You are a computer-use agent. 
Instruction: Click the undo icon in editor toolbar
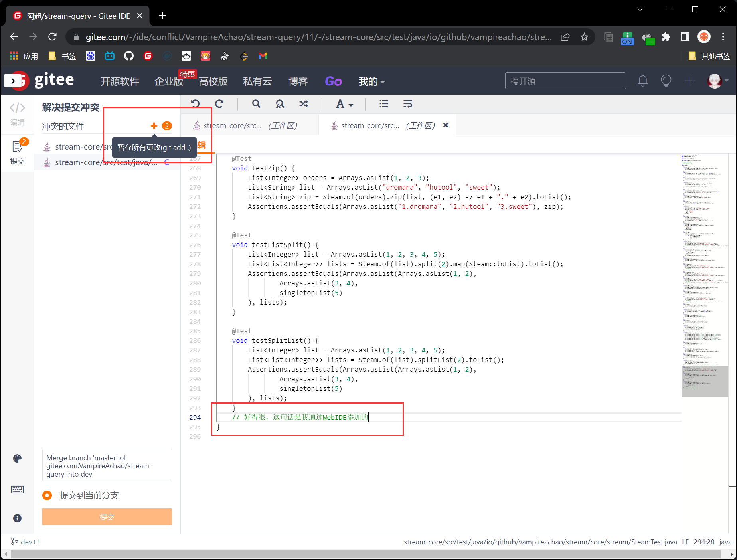tap(195, 104)
